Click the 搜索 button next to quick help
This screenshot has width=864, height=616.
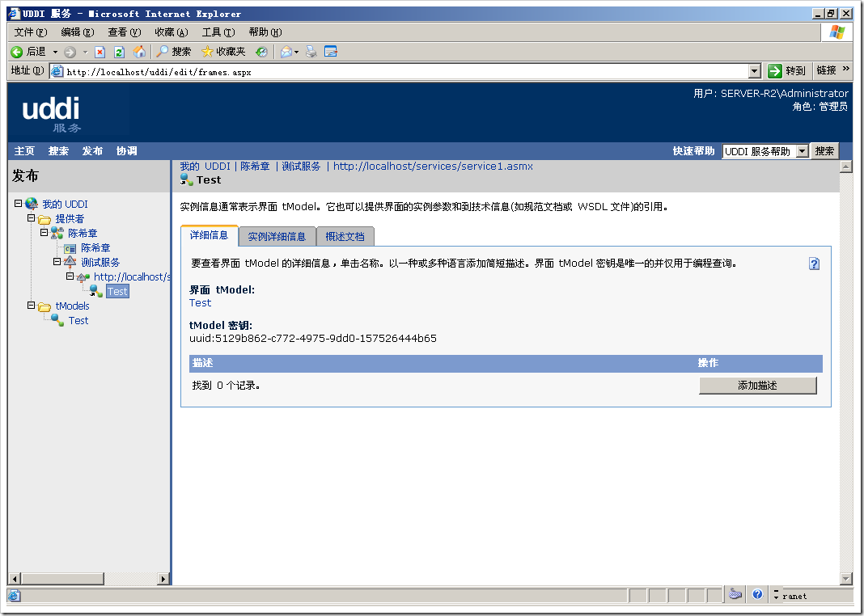(x=824, y=151)
